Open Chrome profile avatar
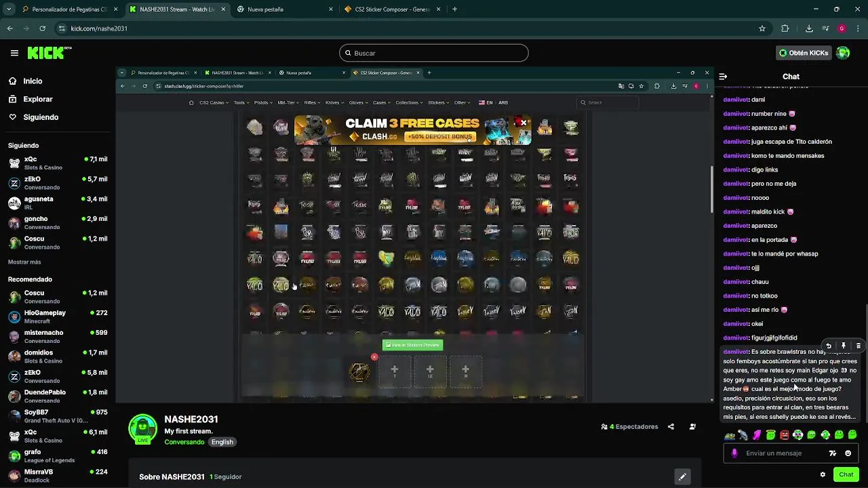This screenshot has height=488, width=868. (842, 28)
